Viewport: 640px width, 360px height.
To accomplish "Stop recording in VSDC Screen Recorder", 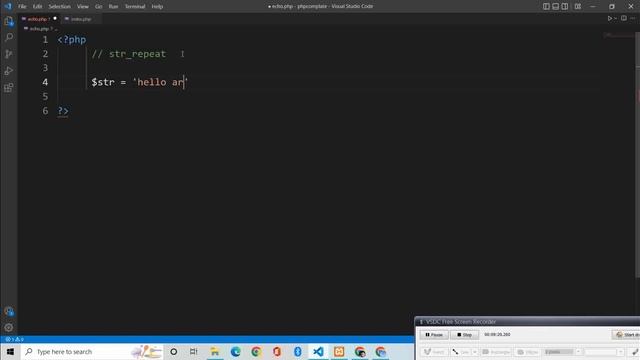I will 464,335.
